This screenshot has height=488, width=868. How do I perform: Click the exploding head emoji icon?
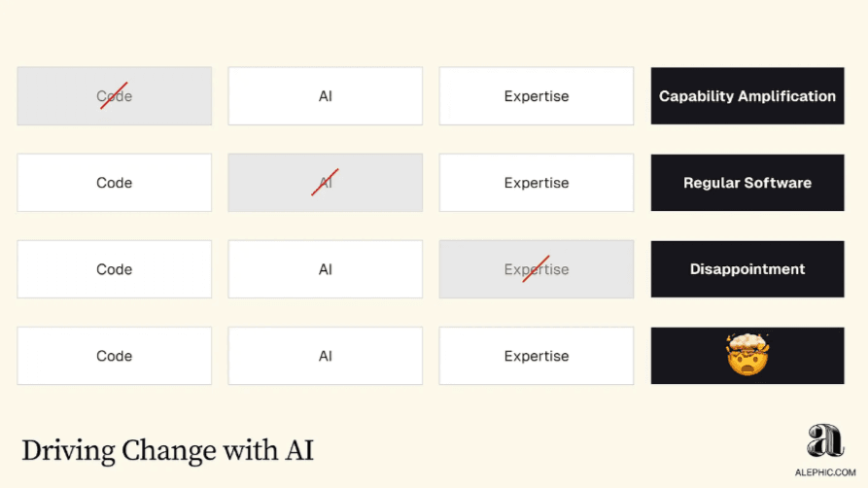(x=747, y=355)
